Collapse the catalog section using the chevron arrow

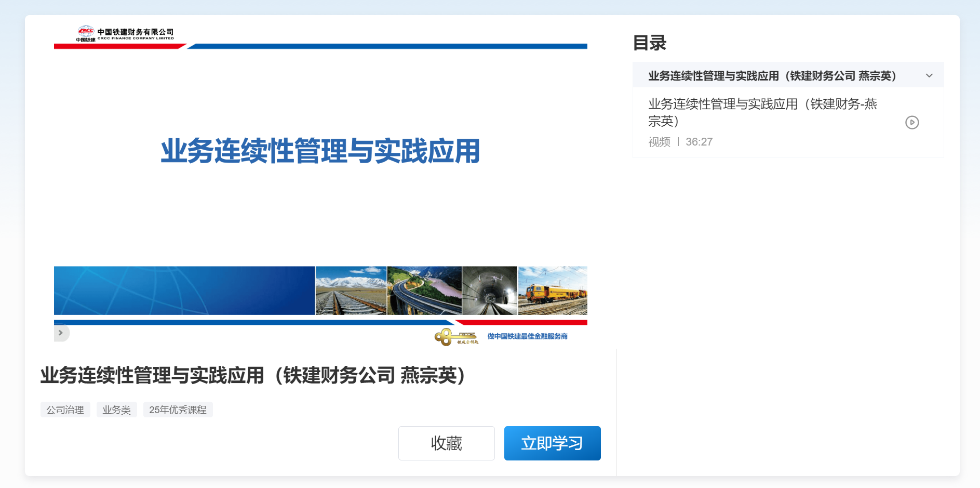tap(929, 76)
